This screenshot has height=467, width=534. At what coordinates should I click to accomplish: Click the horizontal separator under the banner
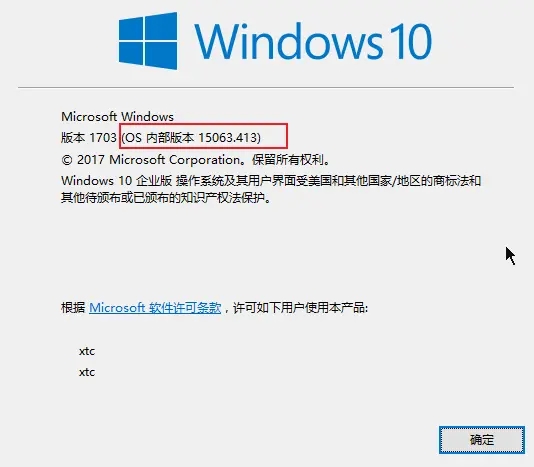266,88
